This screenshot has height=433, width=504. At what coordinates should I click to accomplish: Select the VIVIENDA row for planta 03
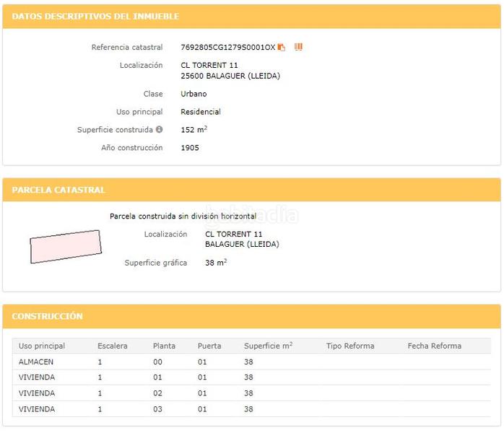click(251, 409)
